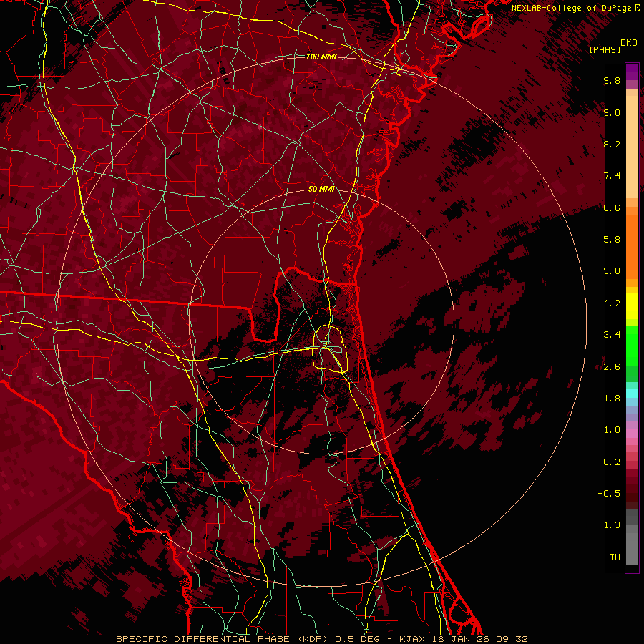Pick the orange segment of the color bar

point(632,246)
